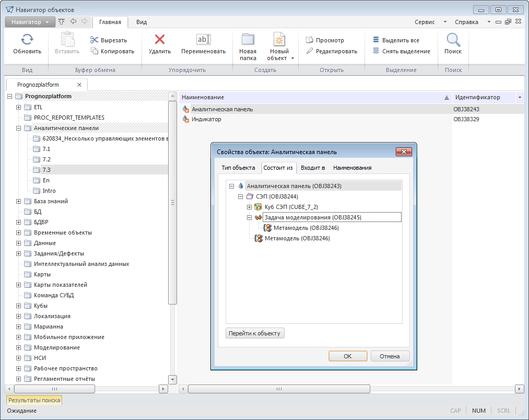Select the Индикатор row in list
The width and height of the screenshot is (529, 420).
[206, 119]
